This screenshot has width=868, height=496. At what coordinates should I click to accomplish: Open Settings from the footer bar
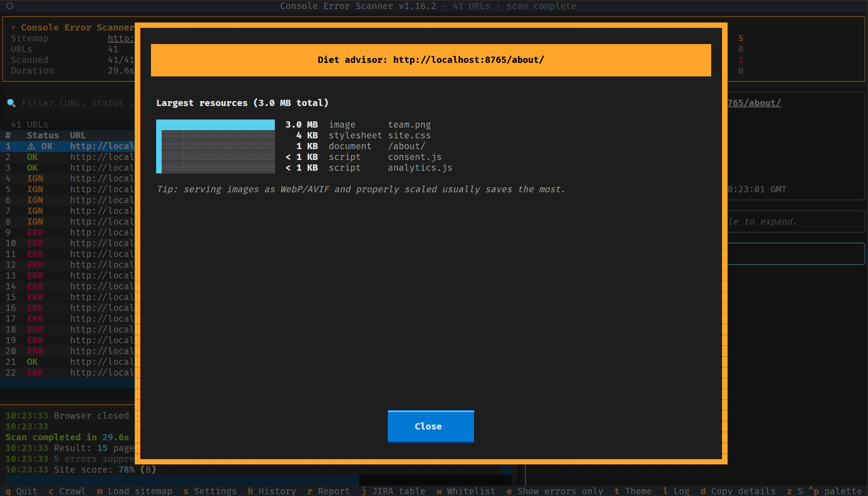[210, 491]
